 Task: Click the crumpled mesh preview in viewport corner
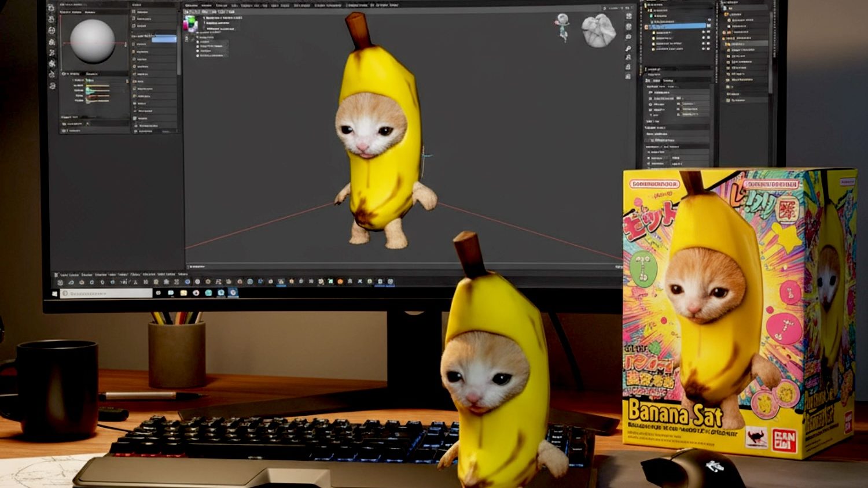point(598,30)
